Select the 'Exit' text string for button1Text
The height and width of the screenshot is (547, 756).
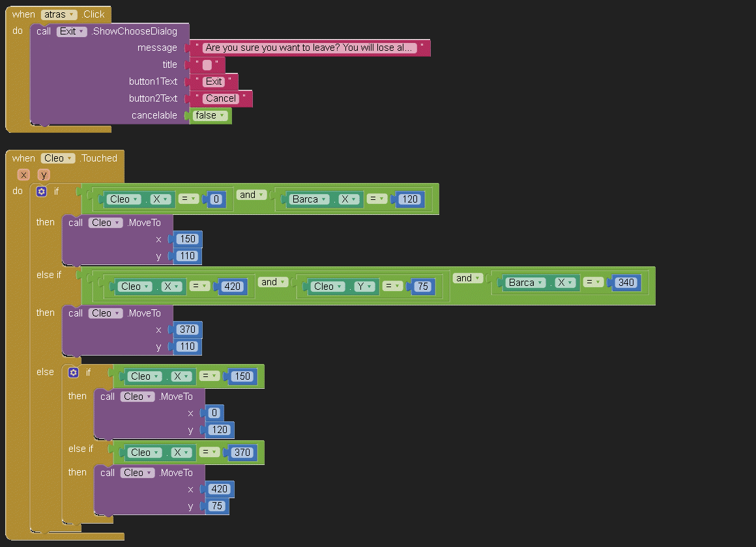(x=214, y=81)
